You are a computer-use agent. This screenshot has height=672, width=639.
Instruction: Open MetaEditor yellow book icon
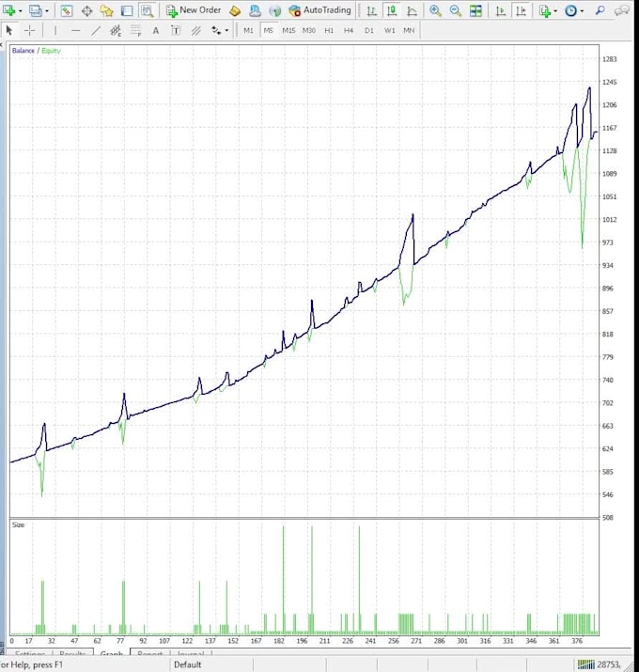235,10
